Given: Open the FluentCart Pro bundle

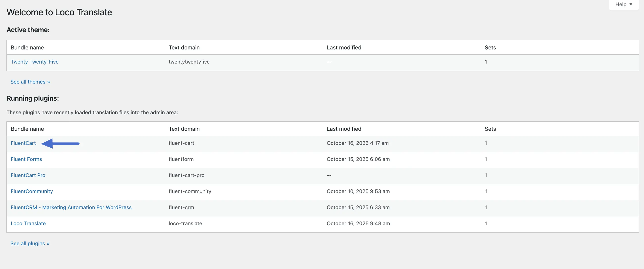Looking at the screenshot, I should click(28, 175).
